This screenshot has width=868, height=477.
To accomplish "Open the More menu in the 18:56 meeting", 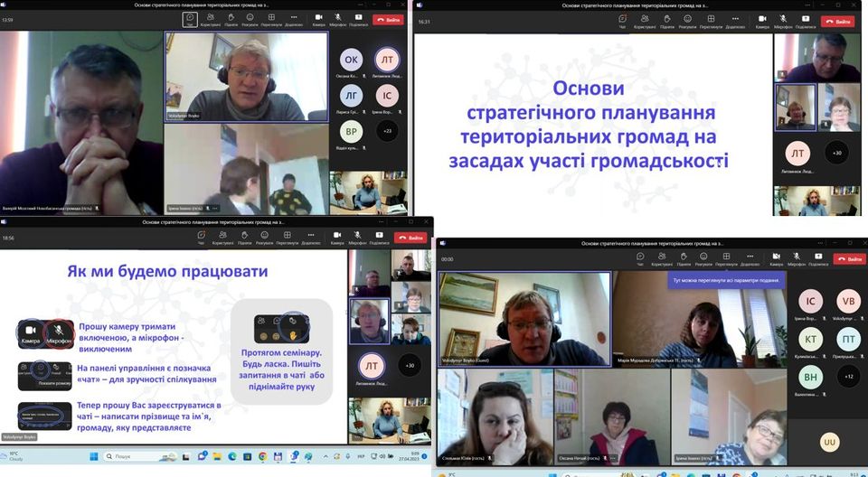I will click(311, 238).
